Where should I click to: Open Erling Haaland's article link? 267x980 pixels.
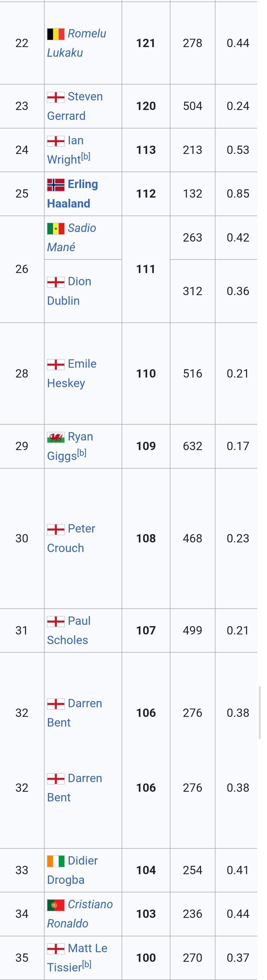coord(72,194)
